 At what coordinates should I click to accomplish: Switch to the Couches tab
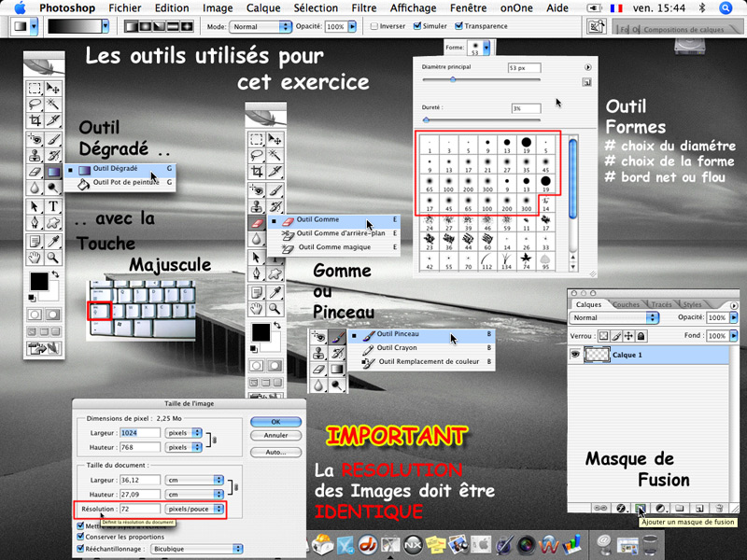[x=626, y=305]
